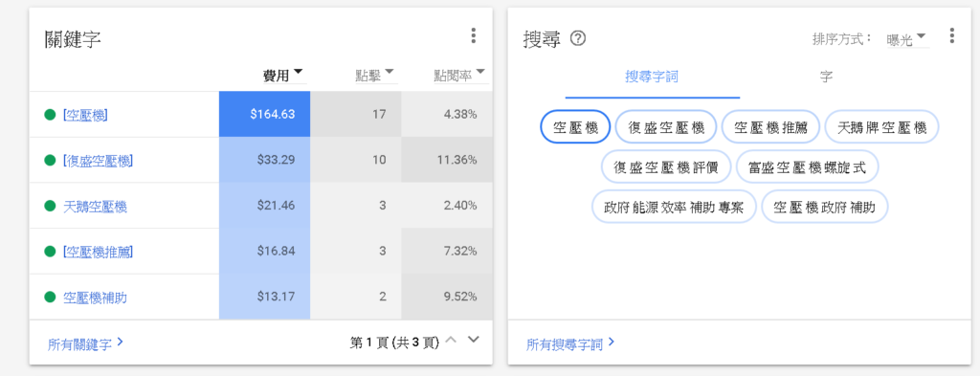The width and height of the screenshot is (980, 376).
Task: Open the 費用 column dropdown
Action: [284, 75]
